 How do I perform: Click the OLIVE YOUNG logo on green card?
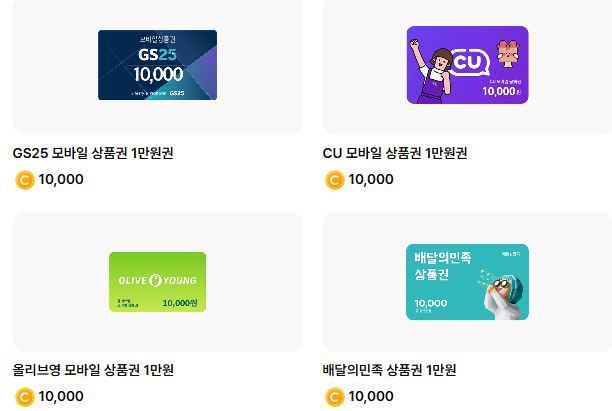coord(157,280)
